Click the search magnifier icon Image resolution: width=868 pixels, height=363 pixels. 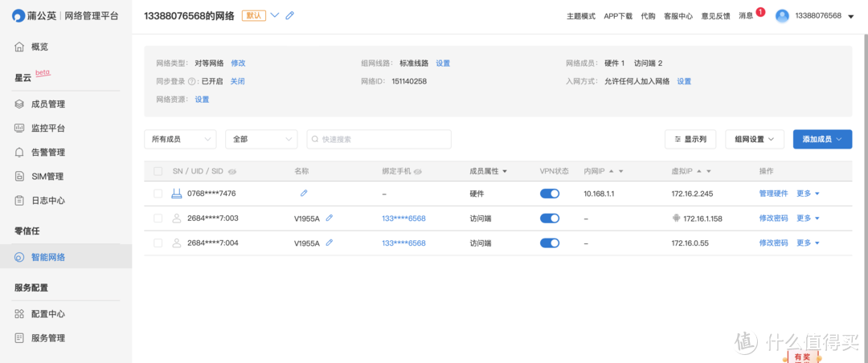pyautogui.click(x=316, y=140)
